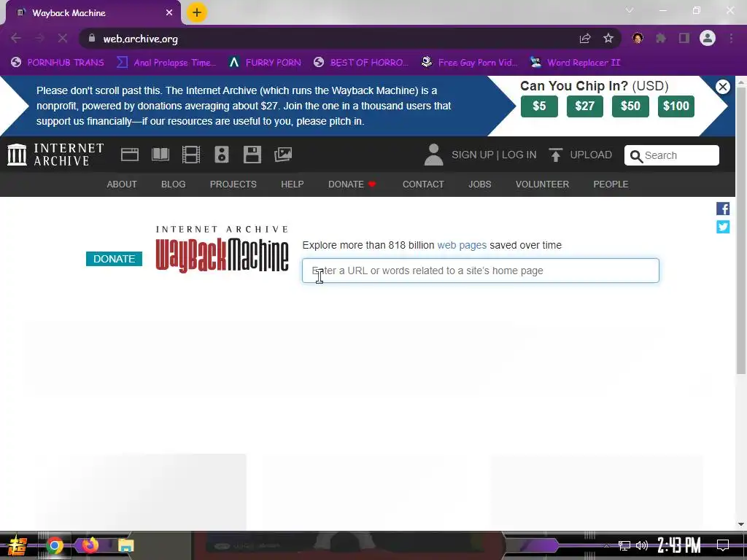This screenshot has width=747, height=560.
Task: Open the volume control in system tray
Action: click(x=642, y=545)
